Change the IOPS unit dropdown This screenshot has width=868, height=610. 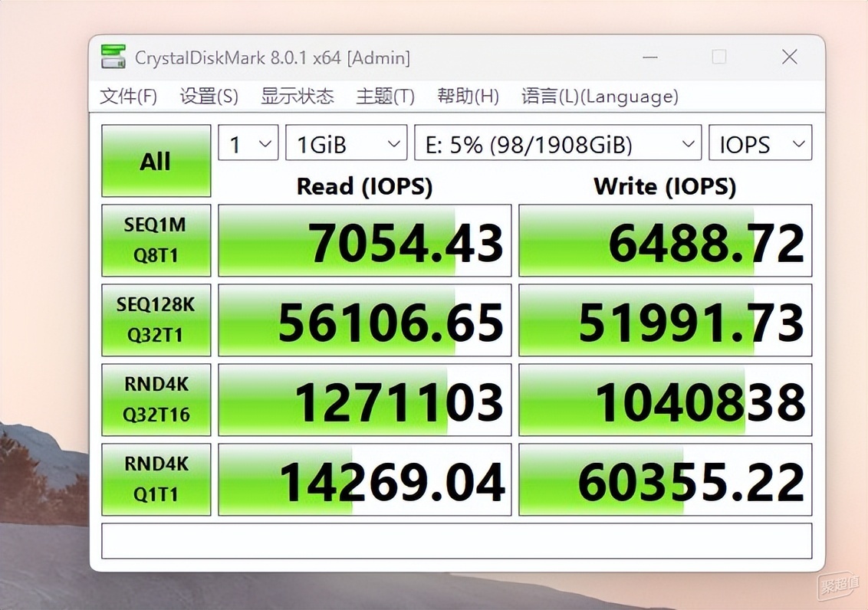(x=759, y=144)
